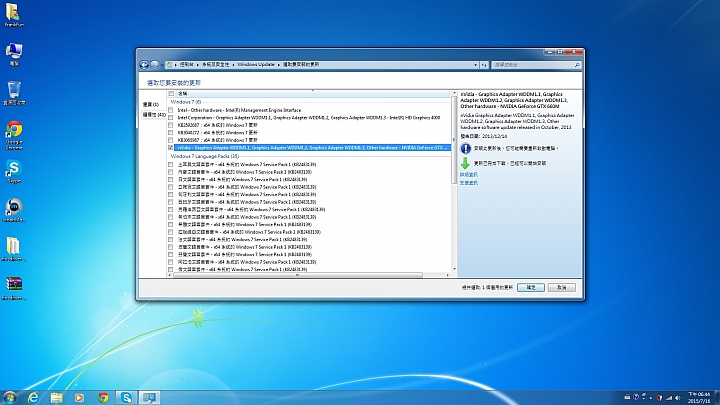This screenshot has width=720, height=405.
Task: Check the first language pack checkbox
Action: pyautogui.click(x=171, y=164)
